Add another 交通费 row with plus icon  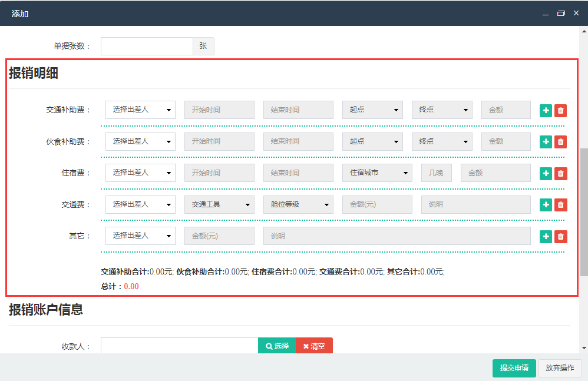pos(546,204)
